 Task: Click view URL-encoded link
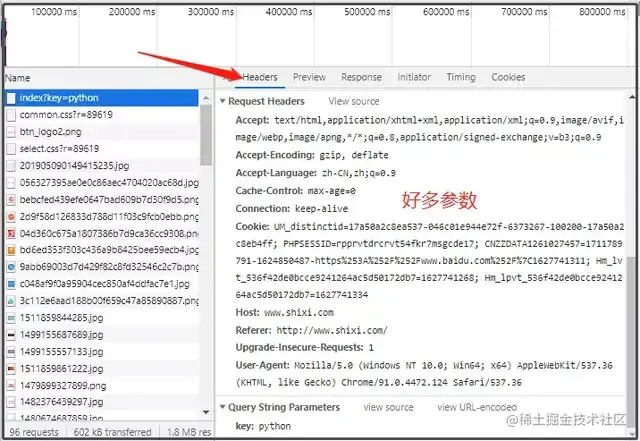pos(477,407)
